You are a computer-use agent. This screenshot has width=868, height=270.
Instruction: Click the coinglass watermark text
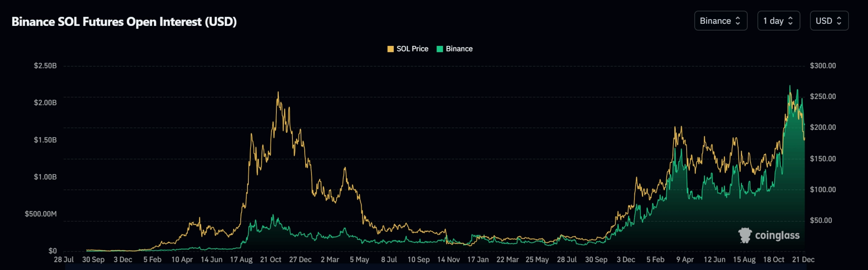[777, 235]
